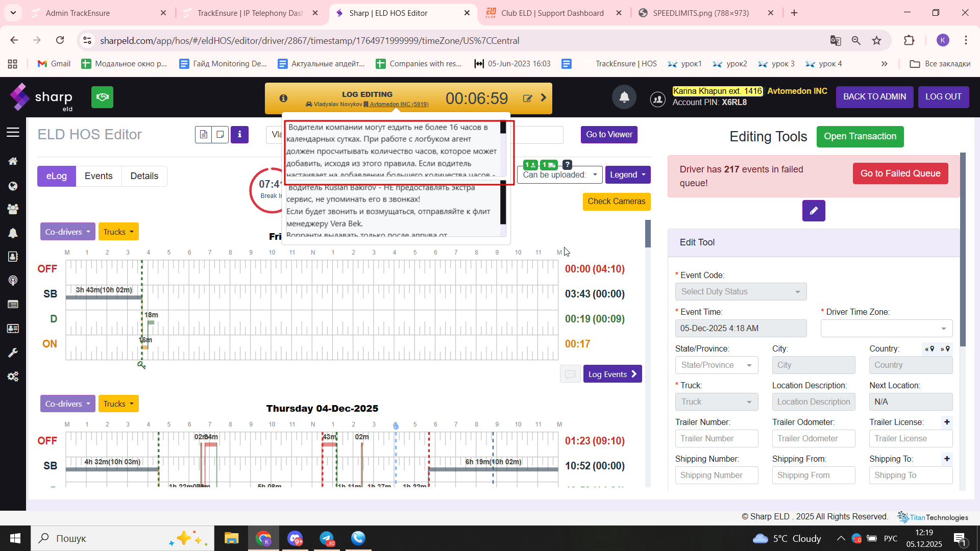Click the Trailer Number input field

716,439
